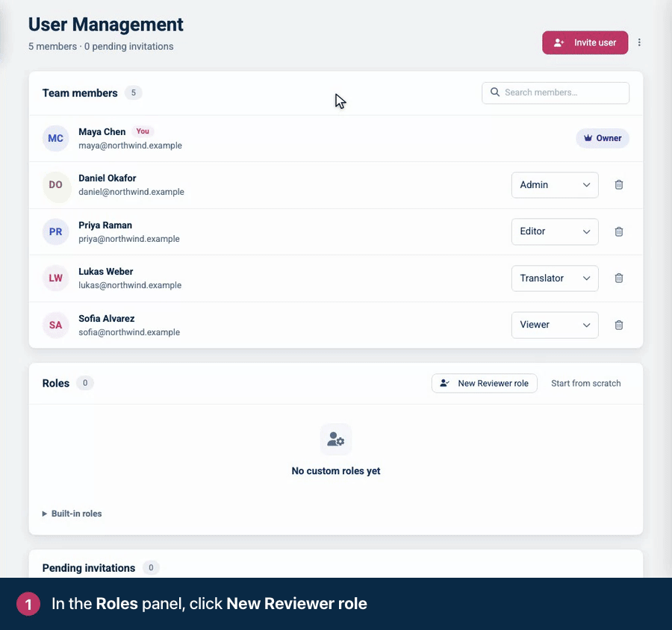Viewport: 672px width, 630px height.
Task: Click email lukas@northwind.example
Action: pos(130,285)
